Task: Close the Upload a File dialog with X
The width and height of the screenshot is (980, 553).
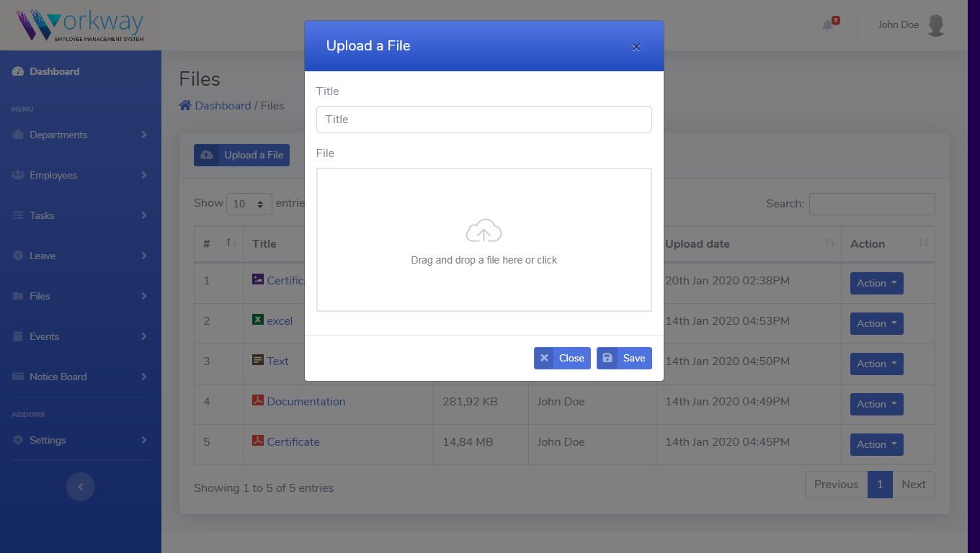Action: coord(636,48)
